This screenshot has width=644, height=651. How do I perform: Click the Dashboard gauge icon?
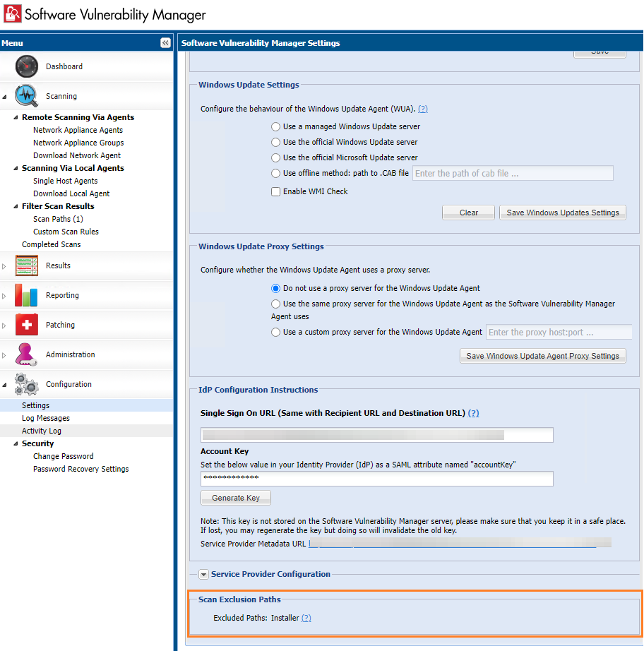(27, 66)
